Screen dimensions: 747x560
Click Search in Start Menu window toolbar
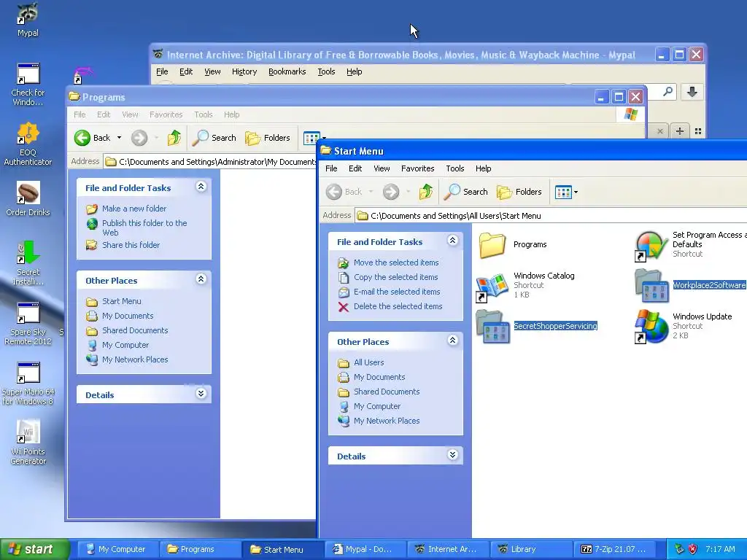[x=465, y=192]
